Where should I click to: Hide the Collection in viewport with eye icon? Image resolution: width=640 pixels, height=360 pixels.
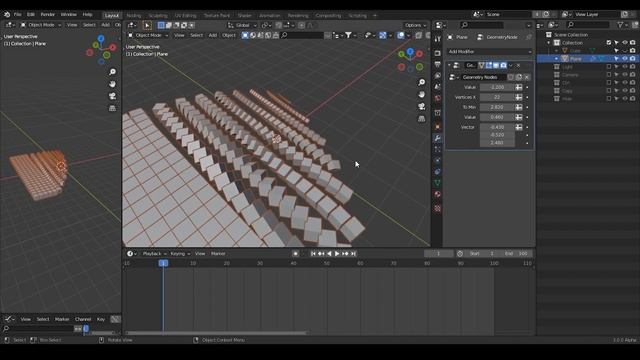pos(624,42)
